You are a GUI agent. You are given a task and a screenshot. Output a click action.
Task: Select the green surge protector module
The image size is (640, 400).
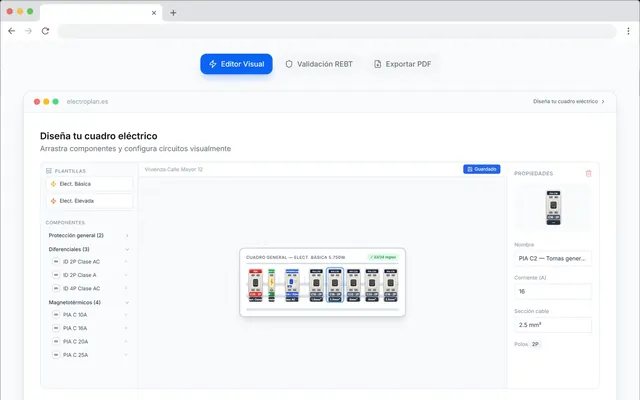271,285
